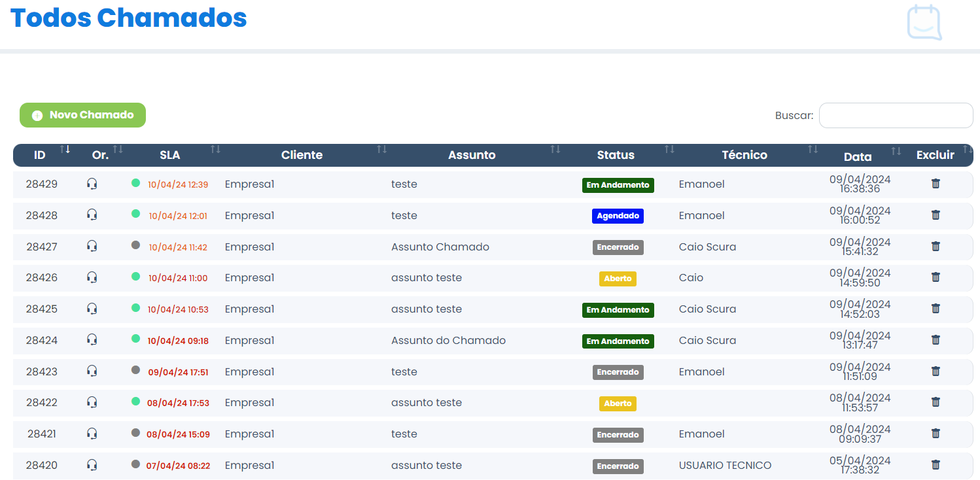The image size is (980, 480).
Task: Focus the Buscar search field
Action: pos(896,116)
